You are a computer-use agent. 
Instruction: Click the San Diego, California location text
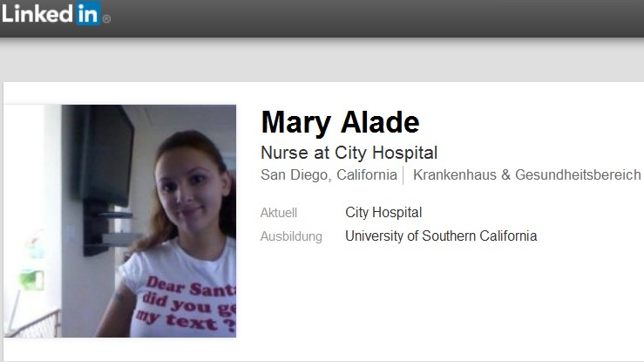coord(329,175)
